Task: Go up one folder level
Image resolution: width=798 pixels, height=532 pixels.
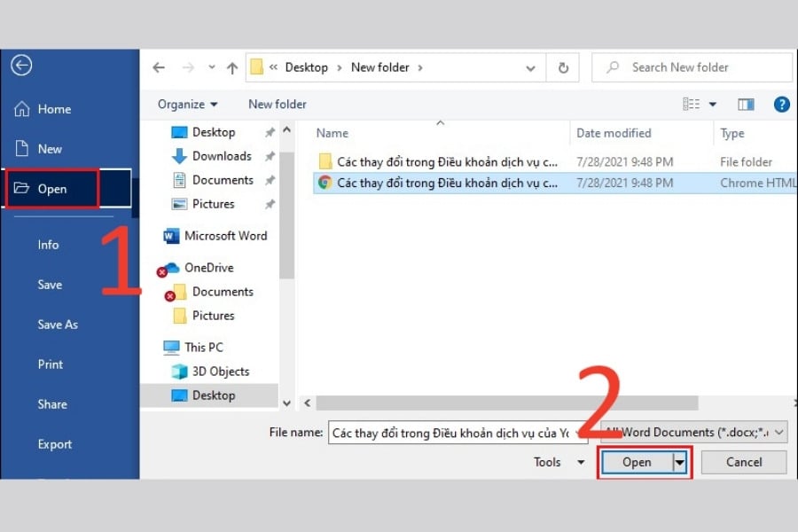Action: 231,66
